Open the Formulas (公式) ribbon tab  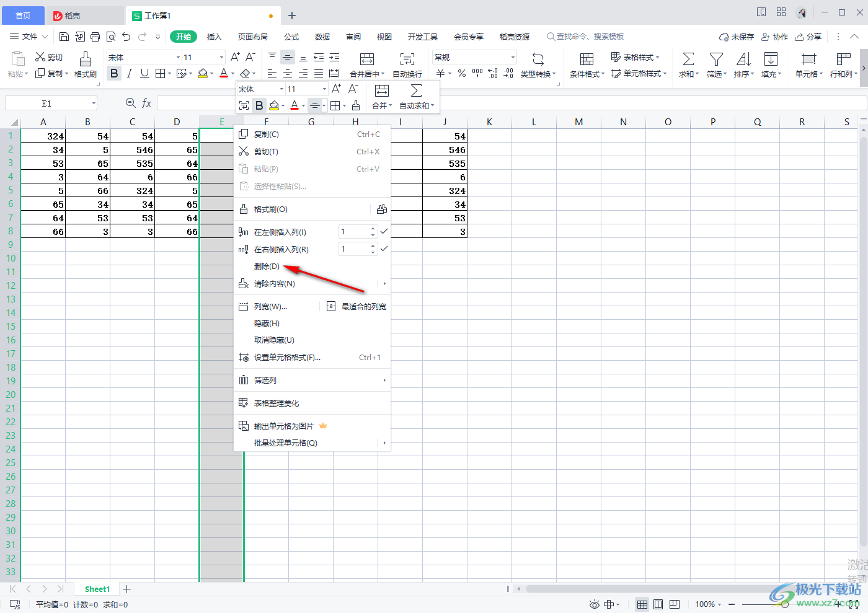point(291,37)
